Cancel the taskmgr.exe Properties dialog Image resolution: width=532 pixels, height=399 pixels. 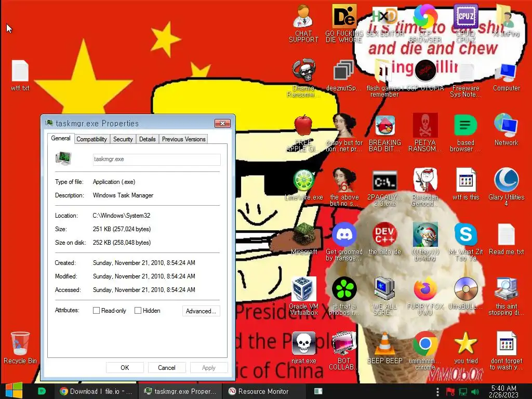pos(167,368)
